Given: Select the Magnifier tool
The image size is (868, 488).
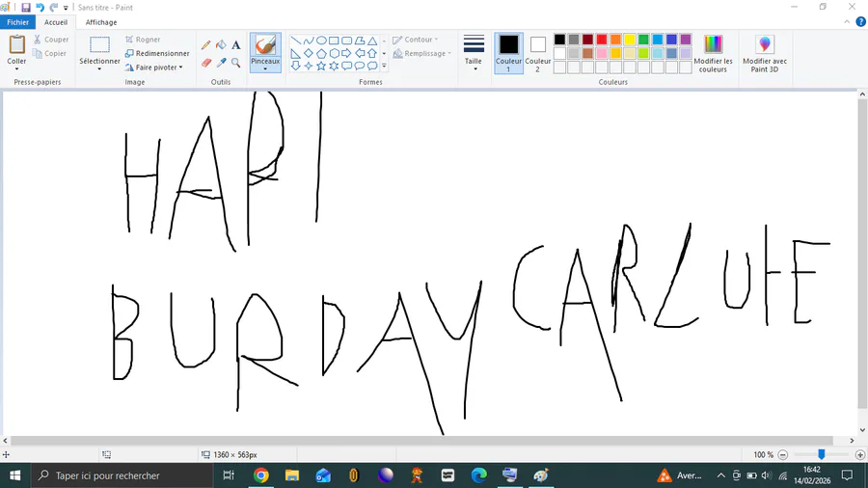Looking at the screenshot, I should (236, 63).
